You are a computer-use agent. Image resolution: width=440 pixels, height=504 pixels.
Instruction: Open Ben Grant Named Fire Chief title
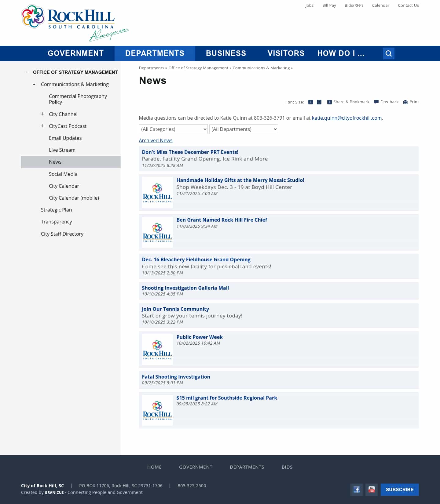tap(222, 220)
